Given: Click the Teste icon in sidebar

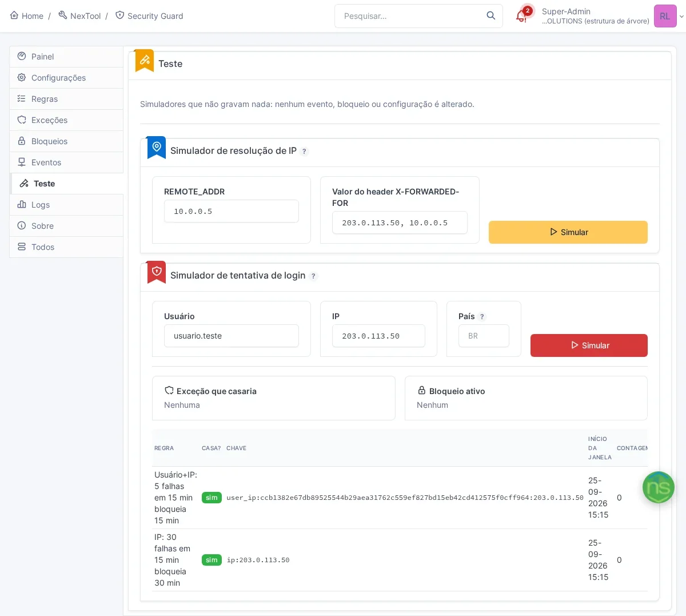Looking at the screenshot, I should point(24,183).
